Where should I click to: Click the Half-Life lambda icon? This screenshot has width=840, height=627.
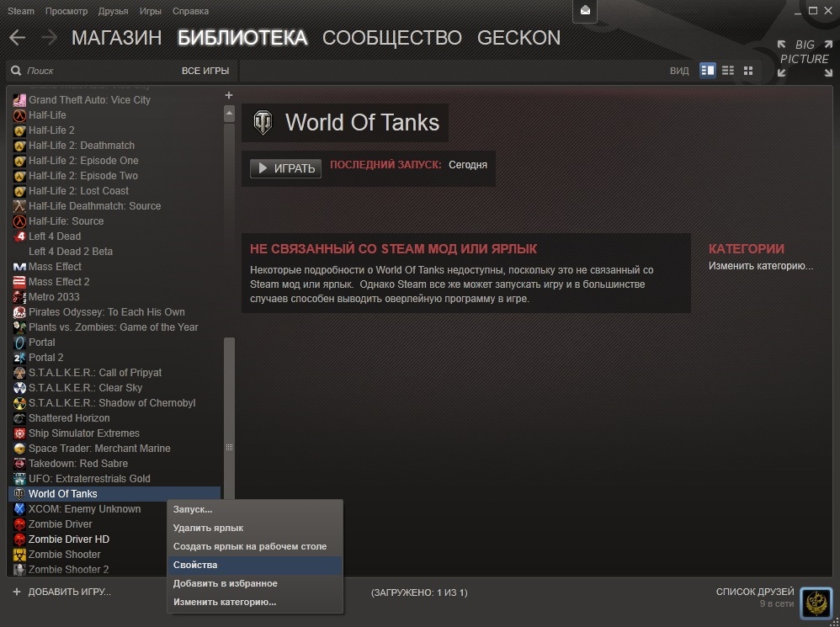click(x=19, y=115)
